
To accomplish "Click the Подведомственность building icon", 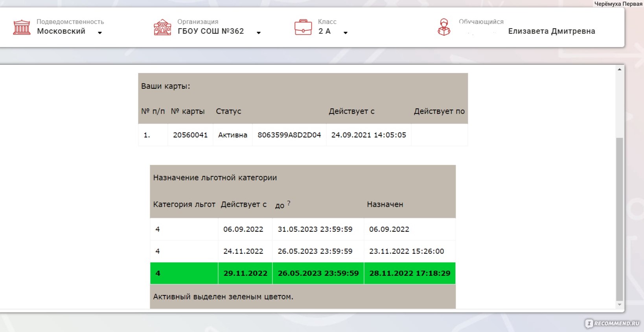I will pos(22,27).
